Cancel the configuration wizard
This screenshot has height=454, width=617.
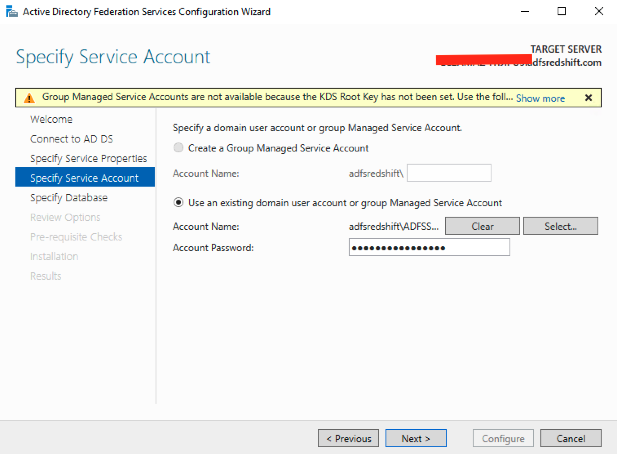pos(571,438)
